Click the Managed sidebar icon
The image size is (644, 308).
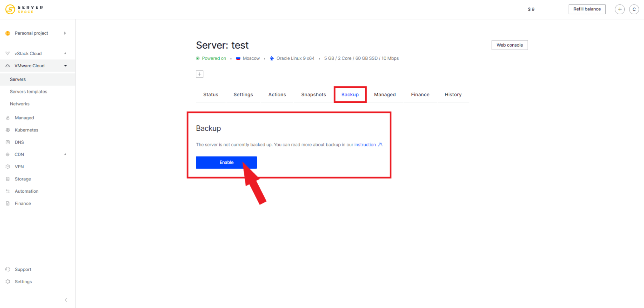point(8,118)
